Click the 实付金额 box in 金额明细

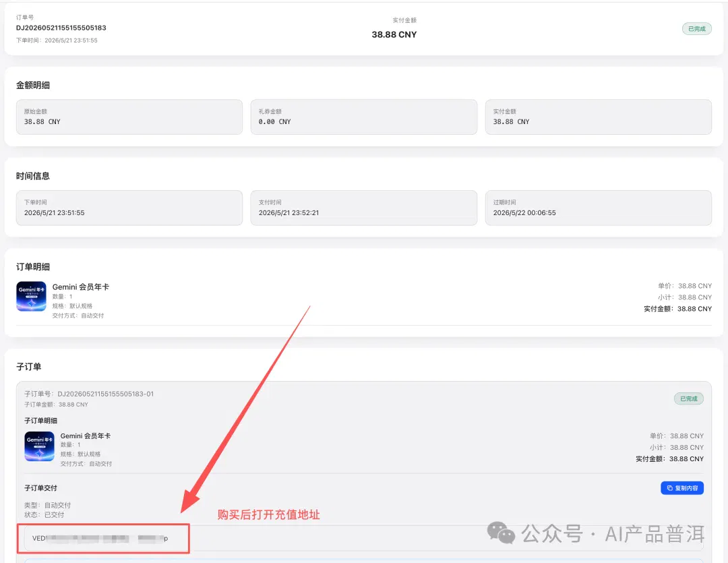[x=598, y=117]
